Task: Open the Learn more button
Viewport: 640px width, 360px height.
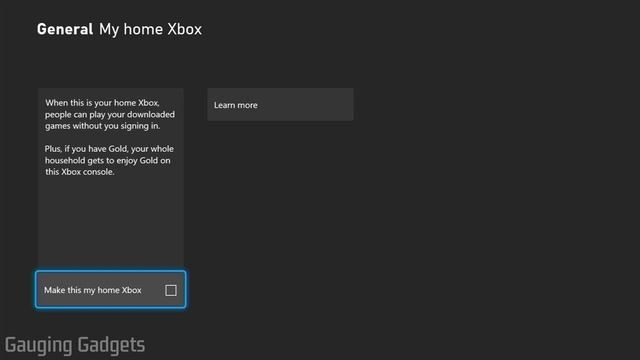Action: [280, 104]
